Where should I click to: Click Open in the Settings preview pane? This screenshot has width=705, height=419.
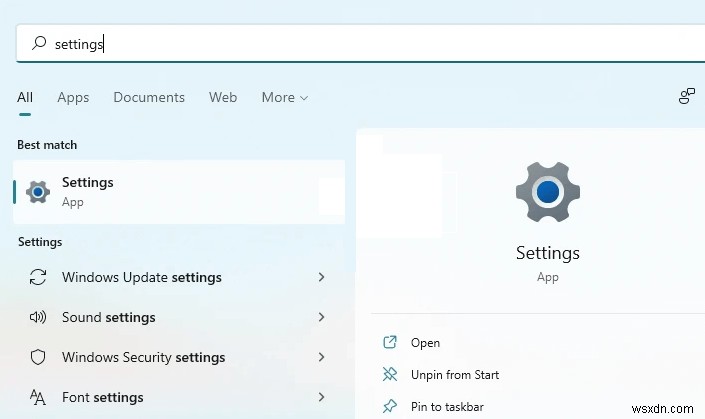coord(425,343)
